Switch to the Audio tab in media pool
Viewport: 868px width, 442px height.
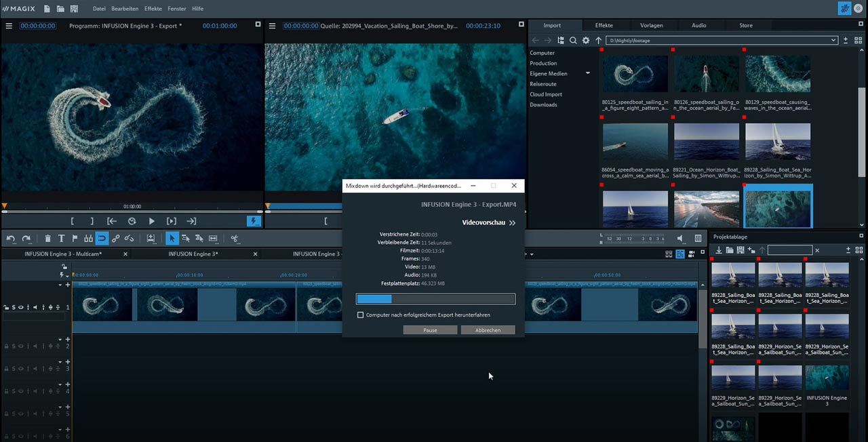pyautogui.click(x=699, y=26)
